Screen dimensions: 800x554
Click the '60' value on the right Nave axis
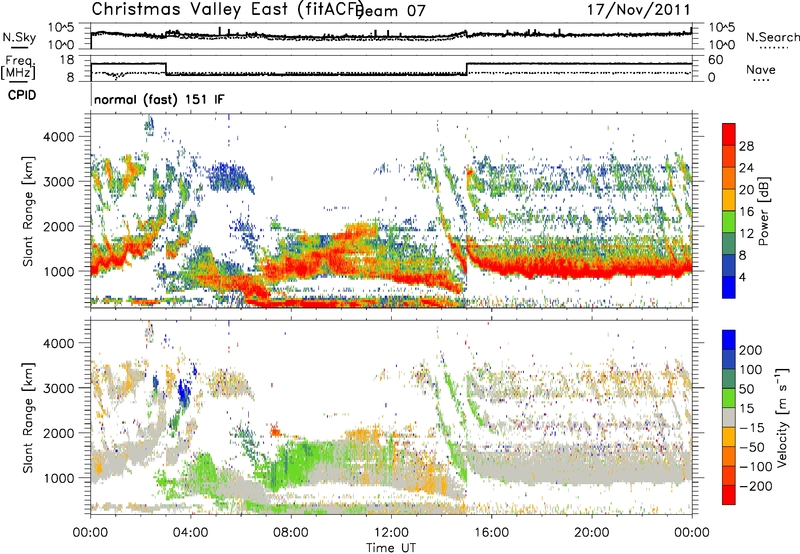pos(716,60)
